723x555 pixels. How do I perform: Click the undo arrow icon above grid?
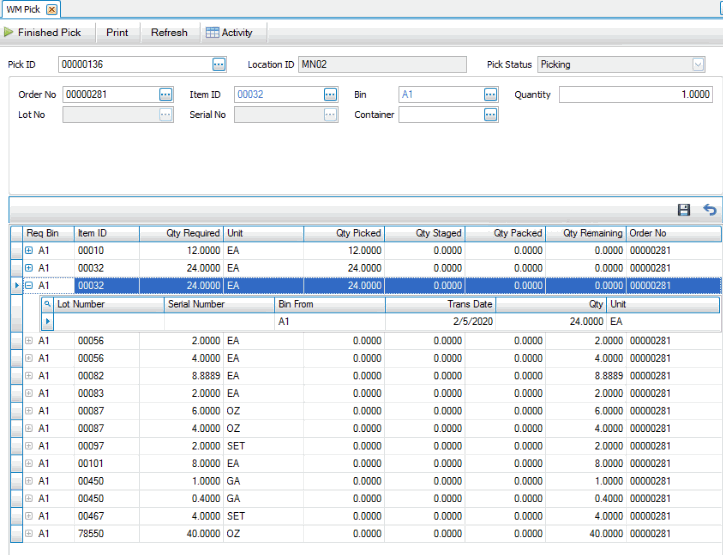709,210
